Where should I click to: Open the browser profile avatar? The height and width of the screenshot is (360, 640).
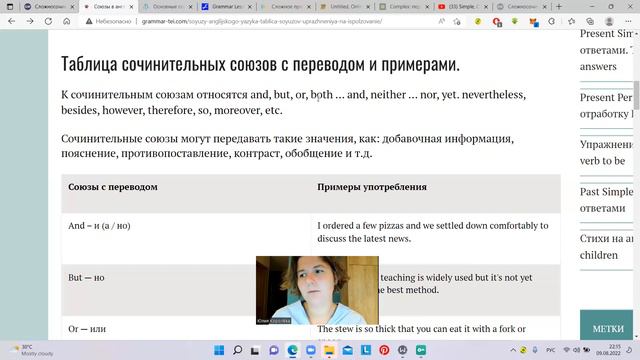tap(609, 21)
